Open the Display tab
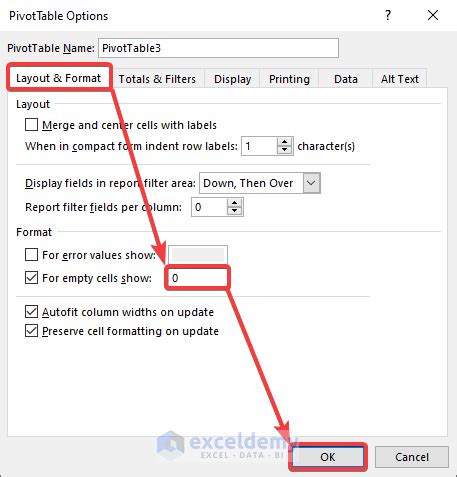Viewport: 457px width, 477px height. (232, 79)
